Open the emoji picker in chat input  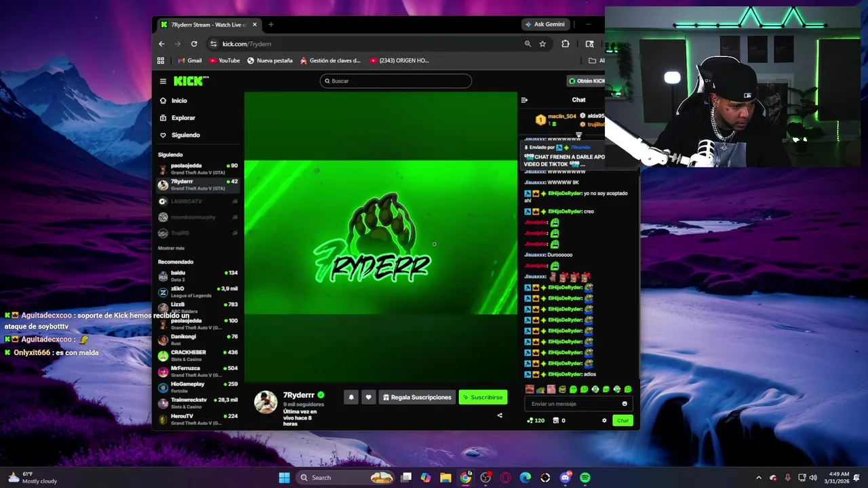(x=625, y=404)
